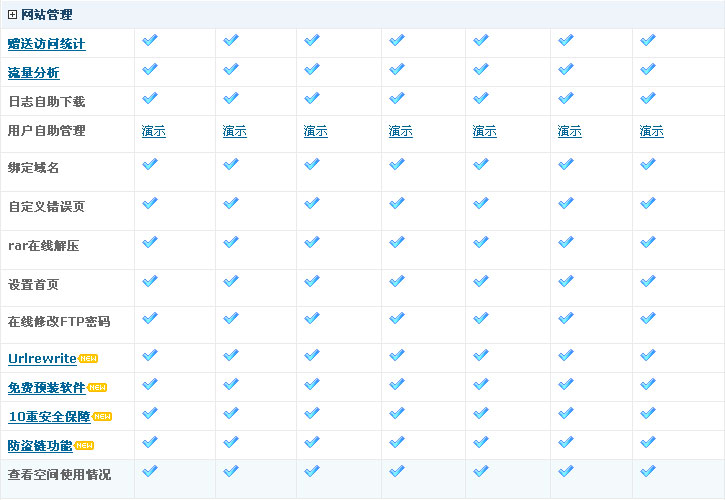Viewport: 725px width, 500px height.
Task: Click first checkmark in 绑定域名 row
Action: click(x=150, y=164)
